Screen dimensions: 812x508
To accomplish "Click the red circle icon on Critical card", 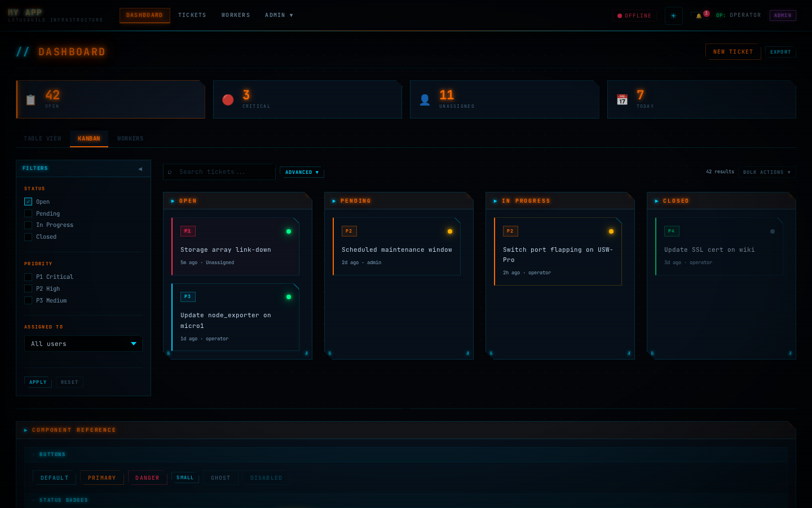I will [x=228, y=100].
